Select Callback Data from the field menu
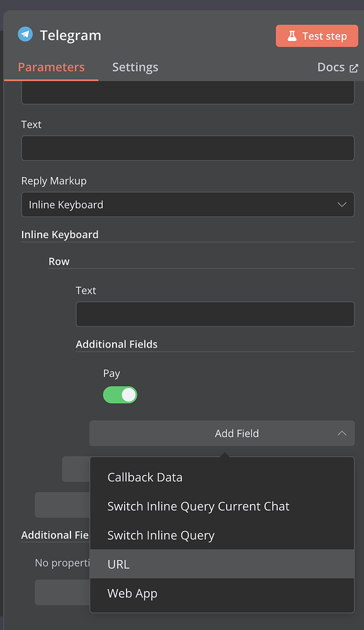Screen dimensions: 364x630 click(144, 477)
